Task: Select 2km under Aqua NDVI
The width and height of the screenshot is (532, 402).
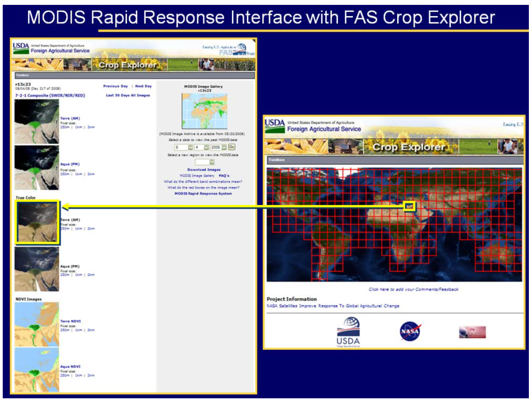Action: [91, 375]
